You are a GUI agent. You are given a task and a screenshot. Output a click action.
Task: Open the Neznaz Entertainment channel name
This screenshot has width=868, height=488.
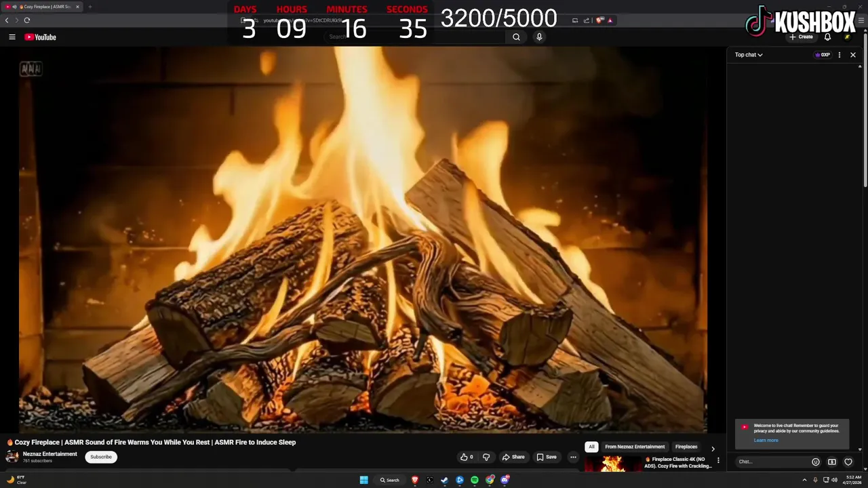50,454
